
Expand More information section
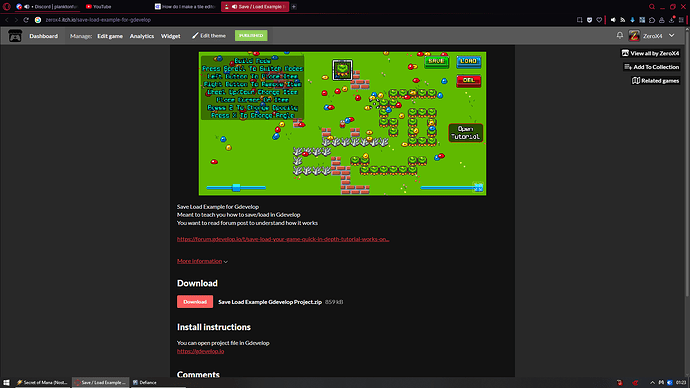(202, 261)
